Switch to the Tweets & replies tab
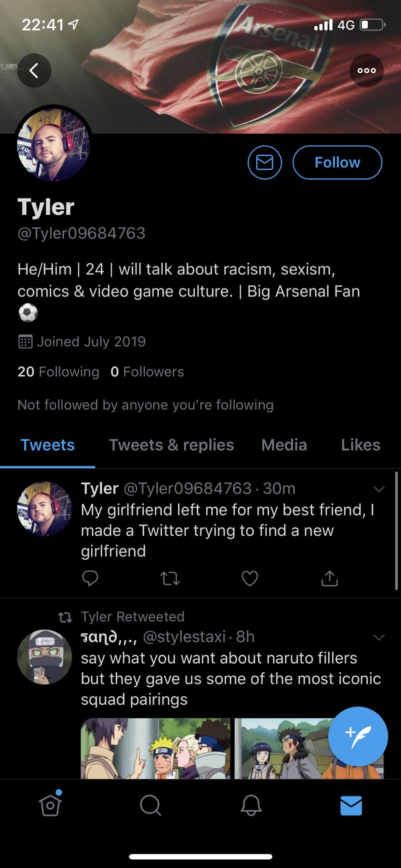 [x=171, y=445]
